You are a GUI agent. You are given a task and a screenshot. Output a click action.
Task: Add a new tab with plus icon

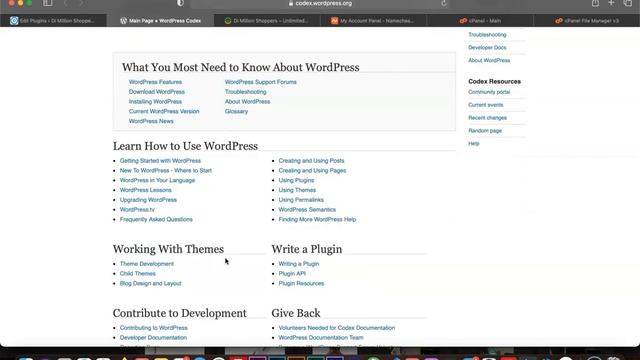coord(611,3)
